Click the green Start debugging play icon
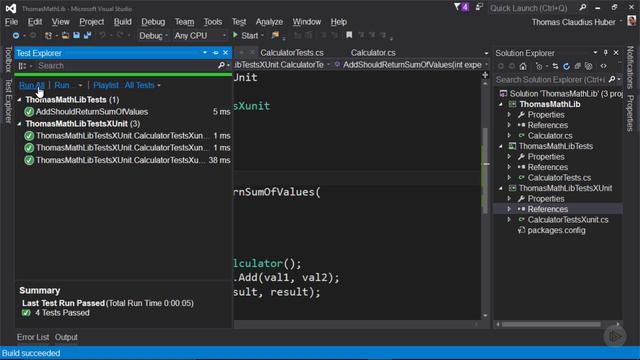 click(236, 35)
